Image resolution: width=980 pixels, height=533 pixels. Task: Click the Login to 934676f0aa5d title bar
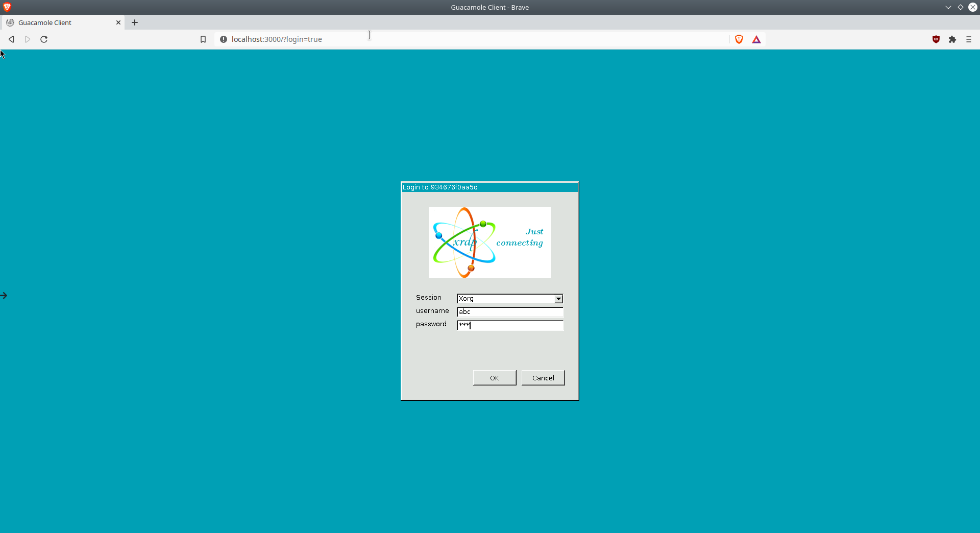coord(490,187)
